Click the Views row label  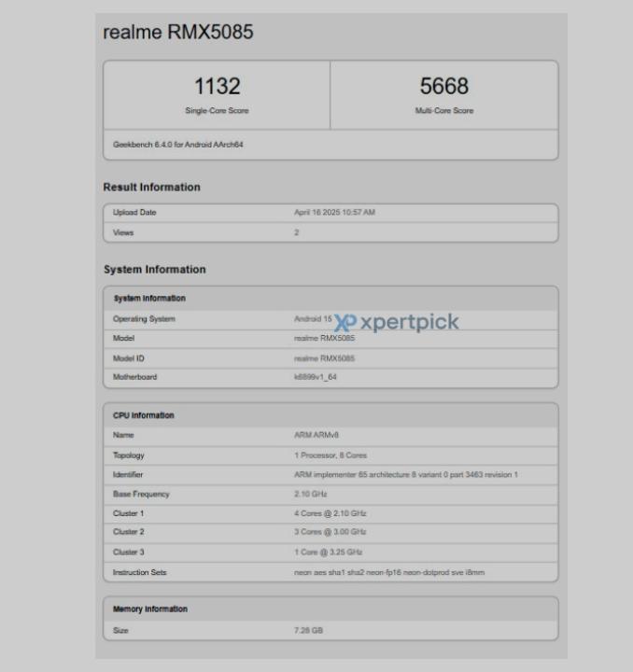123,232
